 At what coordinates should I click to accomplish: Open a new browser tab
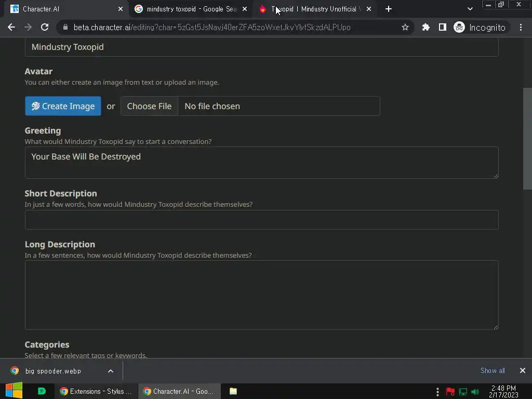pyautogui.click(x=389, y=9)
